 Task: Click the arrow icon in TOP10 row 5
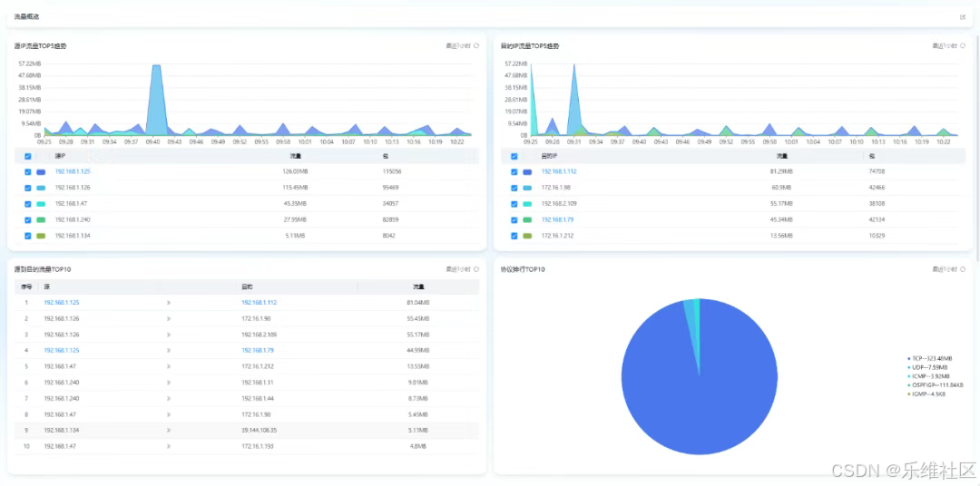click(169, 366)
